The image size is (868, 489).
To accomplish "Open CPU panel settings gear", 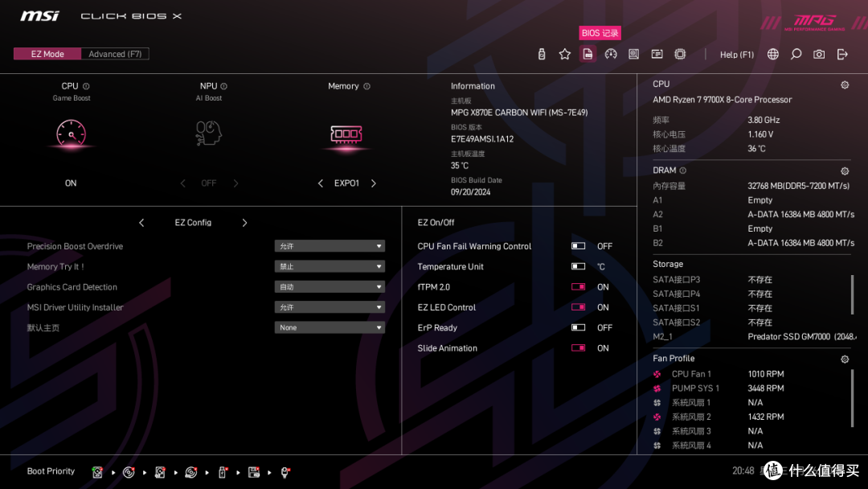I will (x=844, y=84).
